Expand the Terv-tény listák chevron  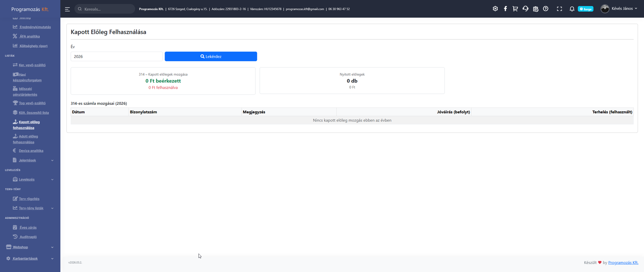(x=52, y=208)
